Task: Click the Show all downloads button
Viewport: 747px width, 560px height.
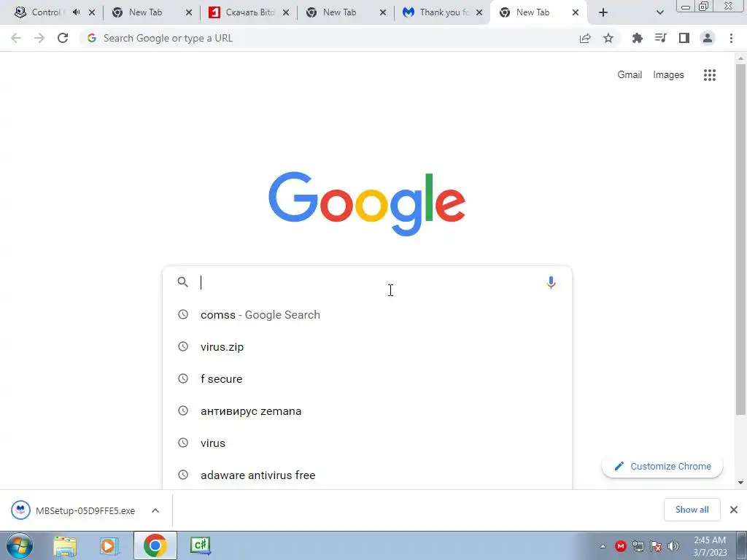Action: tap(692, 510)
